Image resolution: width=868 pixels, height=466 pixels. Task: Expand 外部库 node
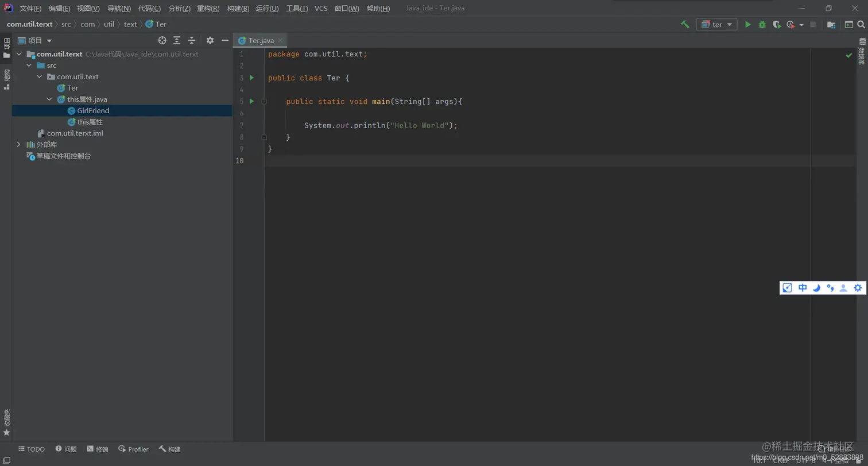pos(19,144)
